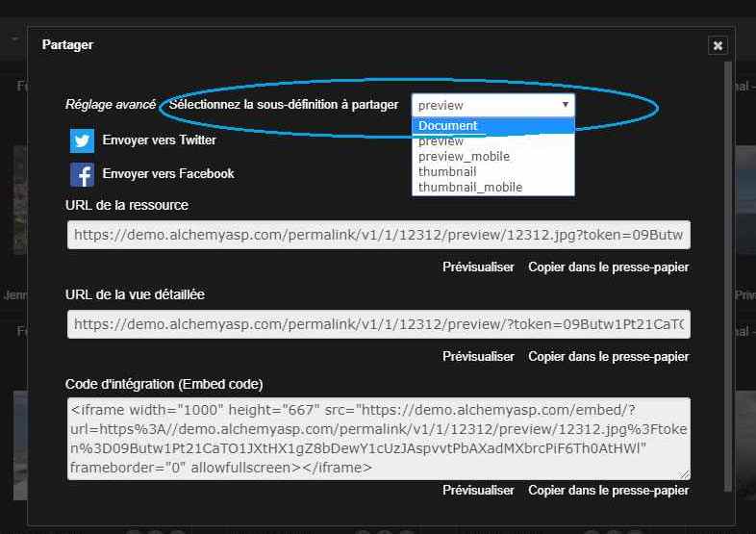Choose Document in the dropdown list
The height and width of the screenshot is (534, 756).
(493, 125)
